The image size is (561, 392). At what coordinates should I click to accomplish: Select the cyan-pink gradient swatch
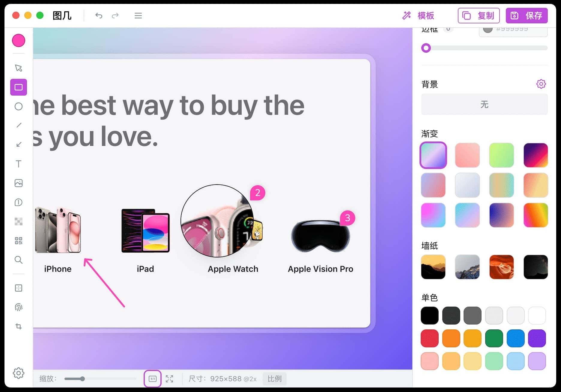point(467,215)
